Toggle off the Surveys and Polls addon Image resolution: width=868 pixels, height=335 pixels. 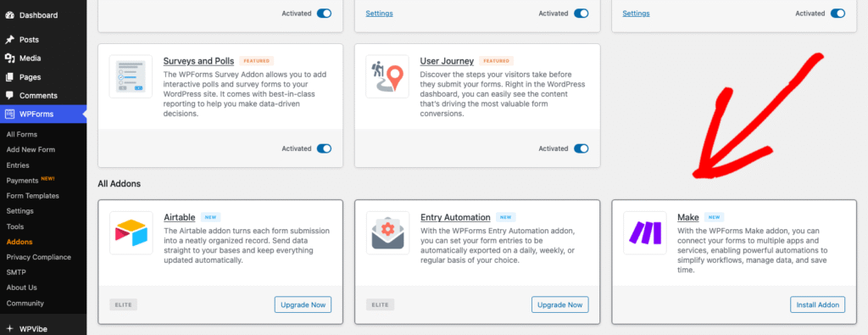pos(324,148)
